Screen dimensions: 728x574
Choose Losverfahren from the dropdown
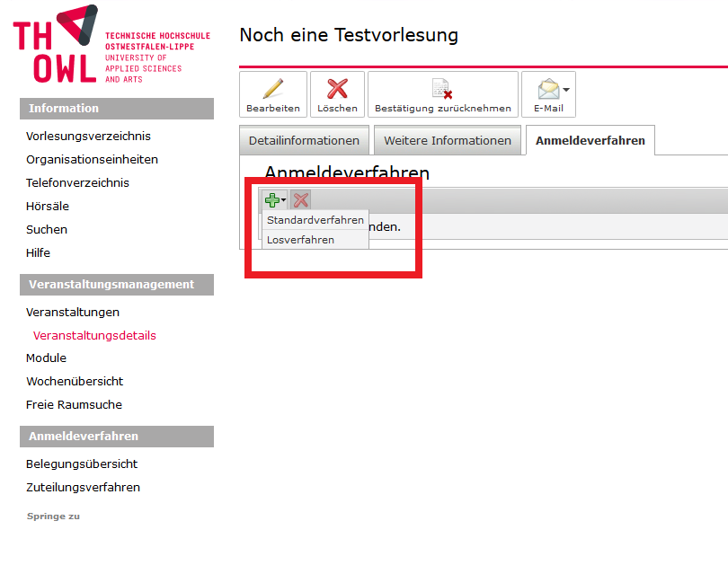tap(301, 240)
